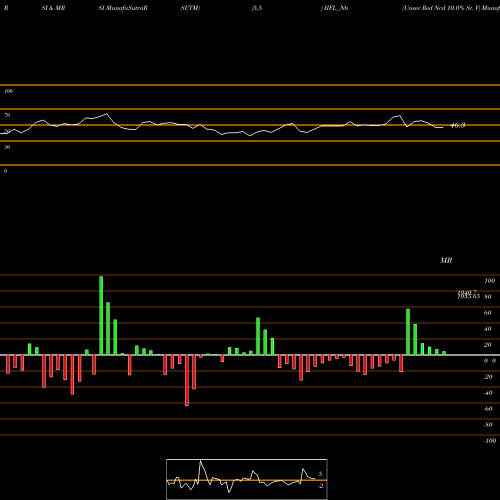Click the MR axis label -40
Screen dimensions: 500x500
[x=488, y=393]
